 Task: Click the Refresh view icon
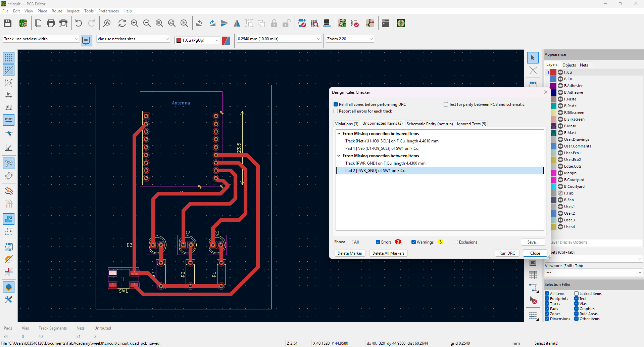click(x=122, y=23)
